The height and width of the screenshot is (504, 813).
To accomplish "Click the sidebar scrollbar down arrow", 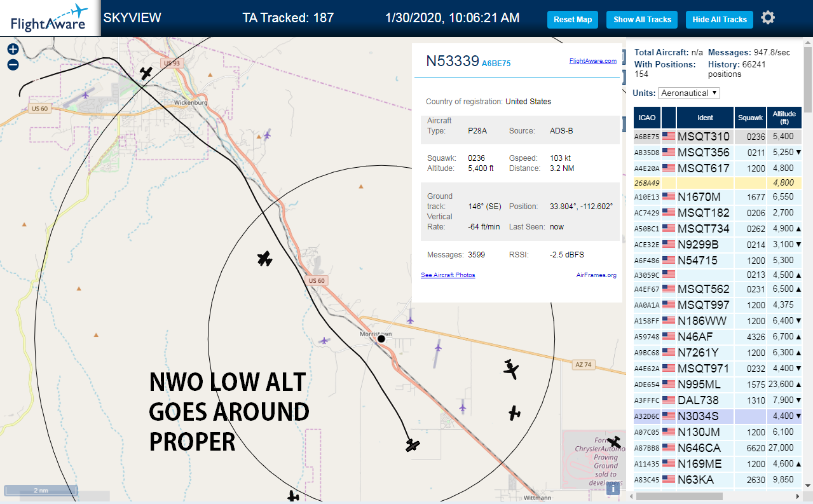I will click(808, 486).
